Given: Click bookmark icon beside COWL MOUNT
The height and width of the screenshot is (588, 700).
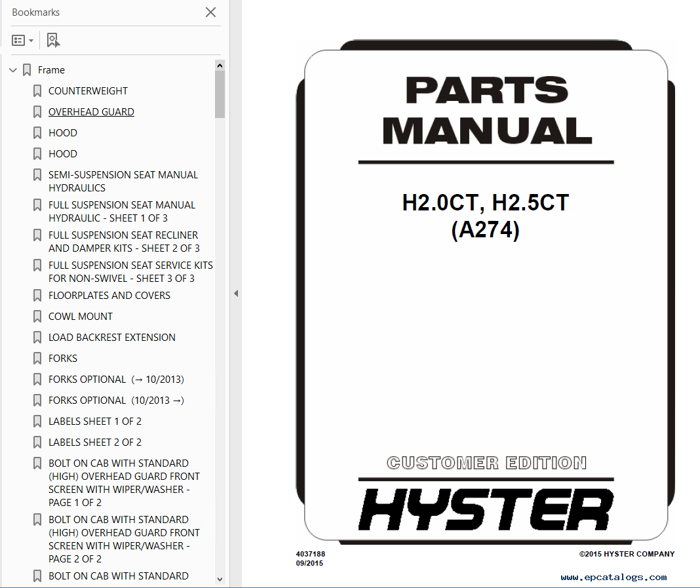Looking at the screenshot, I should (37, 317).
